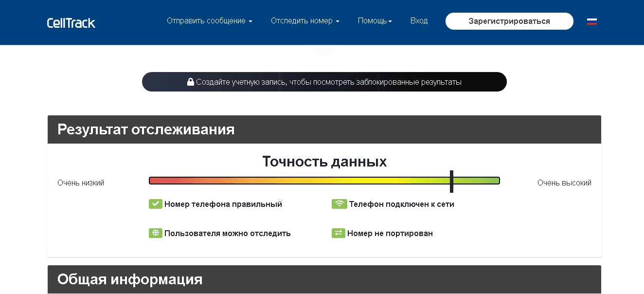Click the Точность данных heading
This screenshot has height=294, width=644.
(324, 162)
